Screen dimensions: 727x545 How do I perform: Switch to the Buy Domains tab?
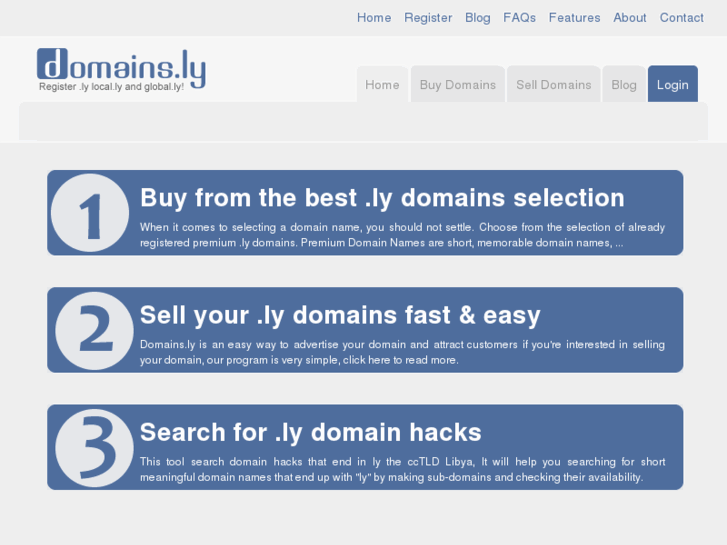tap(458, 84)
